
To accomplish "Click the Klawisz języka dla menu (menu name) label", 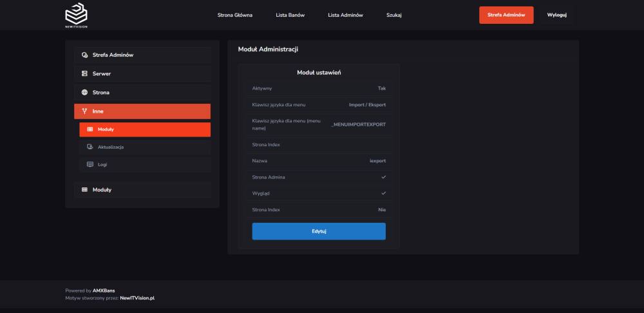I will pyautogui.click(x=287, y=124).
